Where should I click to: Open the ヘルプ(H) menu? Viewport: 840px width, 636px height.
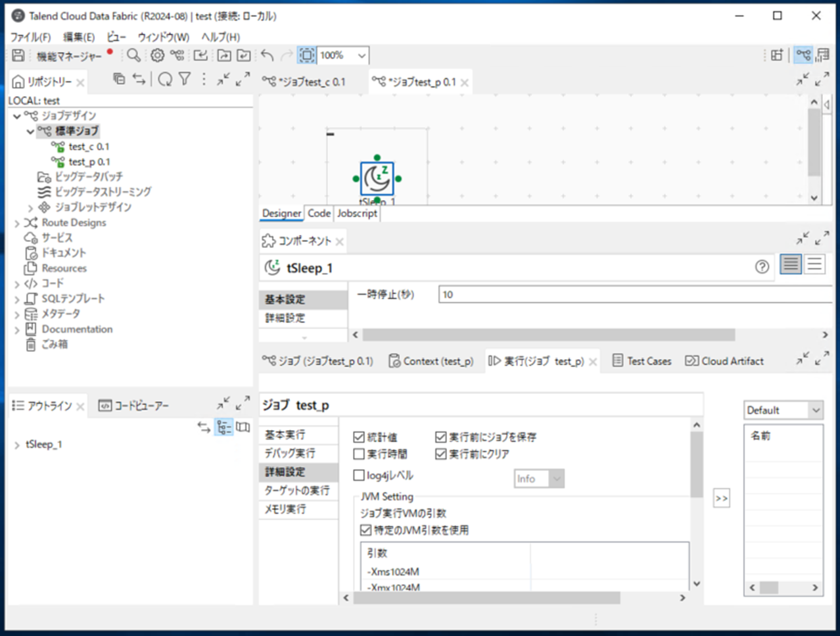point(221,37)
